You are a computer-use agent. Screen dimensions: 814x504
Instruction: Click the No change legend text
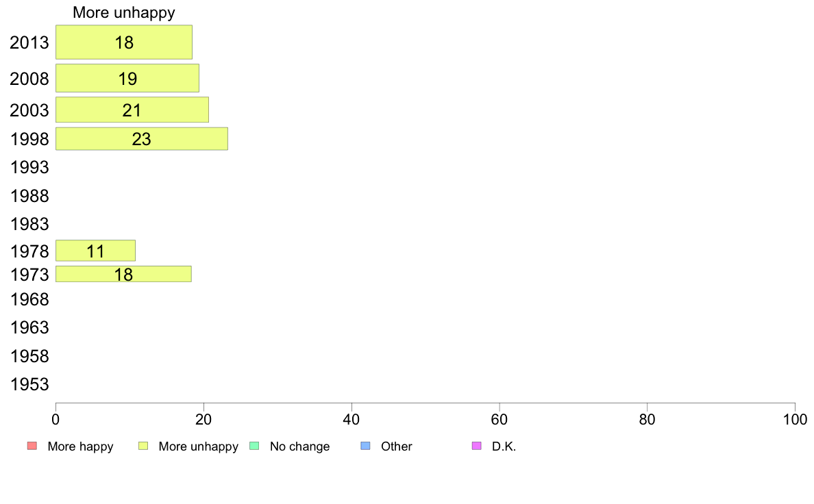click(299, 446)
